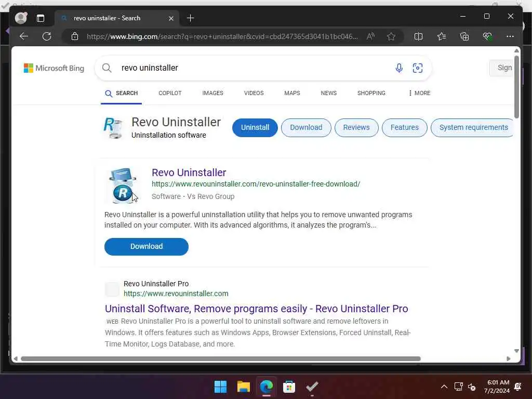Click the horizontal scrollbar thumb
The image size is (532, 399).
pos(220,358)
